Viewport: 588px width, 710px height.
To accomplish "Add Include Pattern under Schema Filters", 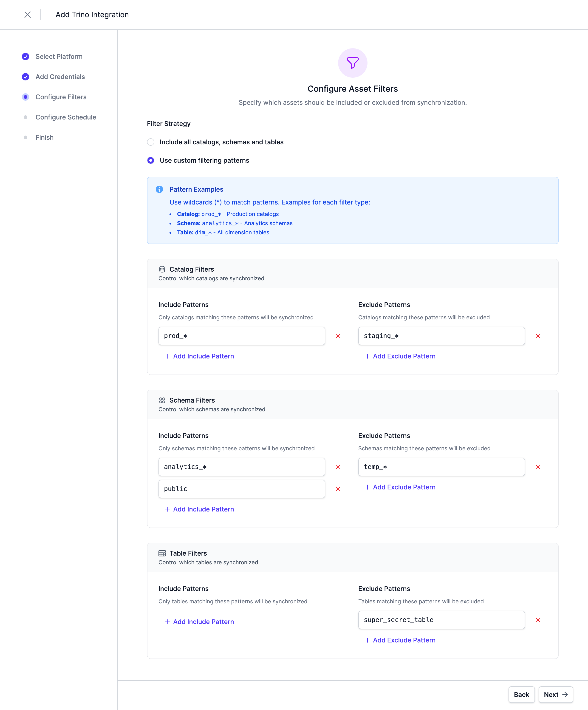I will click(x=199, y=509).
